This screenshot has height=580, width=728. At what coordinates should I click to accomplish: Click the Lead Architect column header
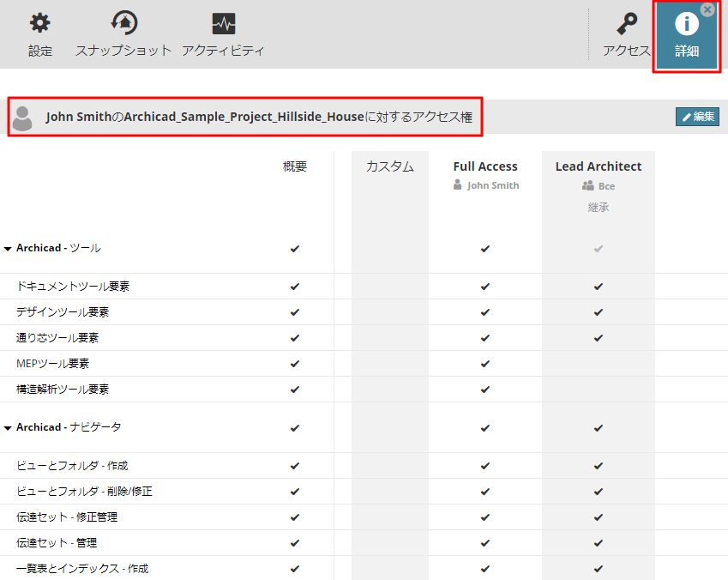click(599, 166)
